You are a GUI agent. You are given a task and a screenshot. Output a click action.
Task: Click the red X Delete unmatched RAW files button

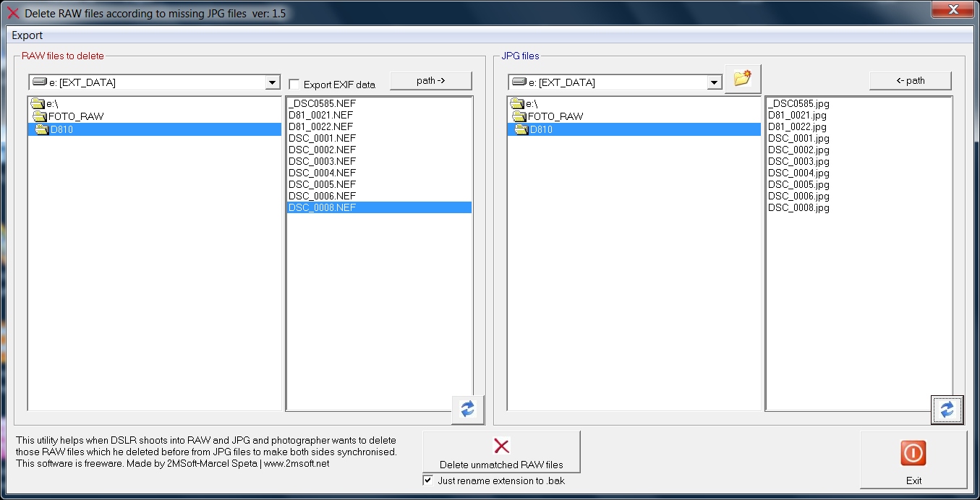point(501,452)
